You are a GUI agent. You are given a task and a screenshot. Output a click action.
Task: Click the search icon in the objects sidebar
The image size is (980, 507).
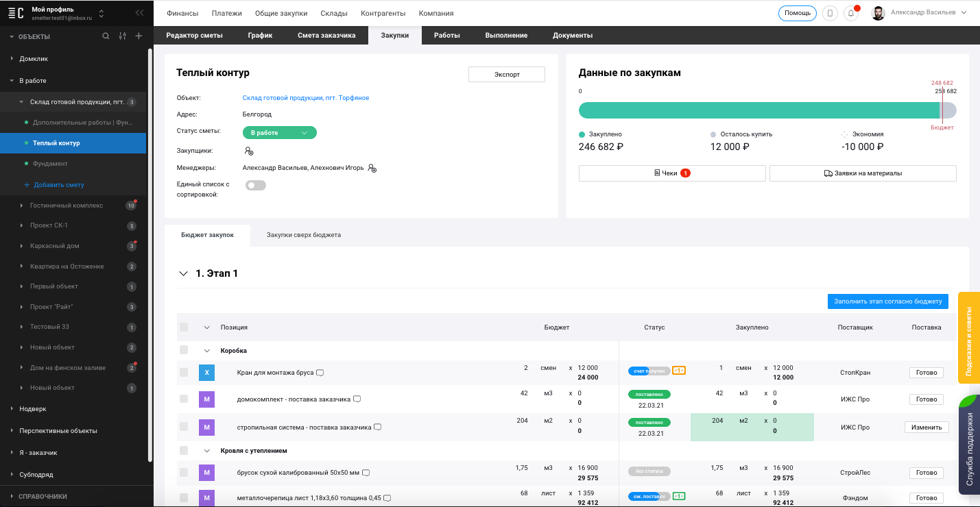coord(106,36)
